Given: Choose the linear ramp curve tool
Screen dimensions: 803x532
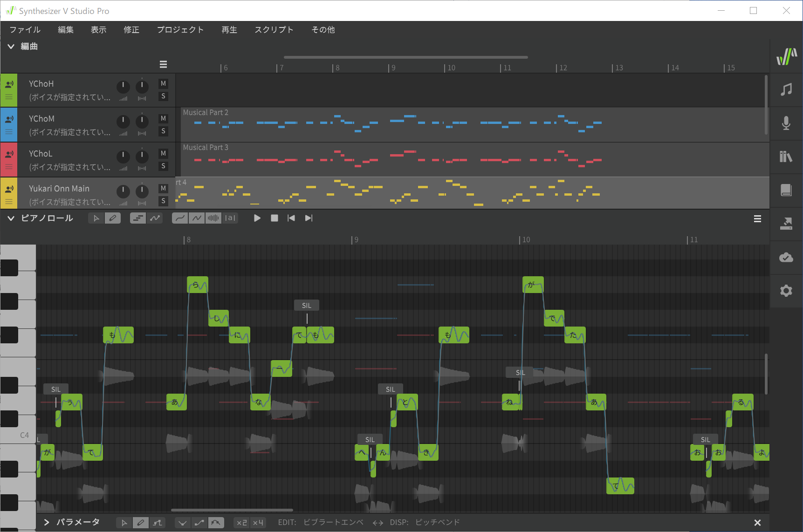Looking at the screenshot, I should tap(199, 523).
